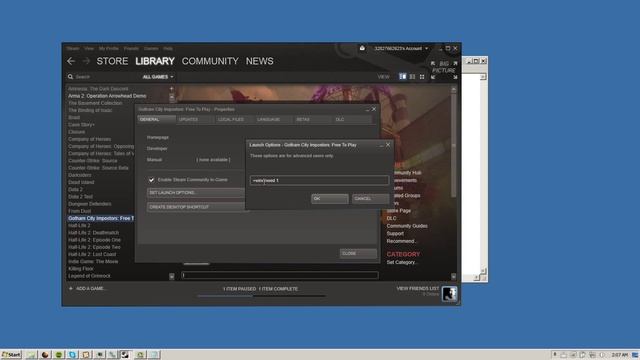Click the search magnifier icon in the library

coord(70,77)
